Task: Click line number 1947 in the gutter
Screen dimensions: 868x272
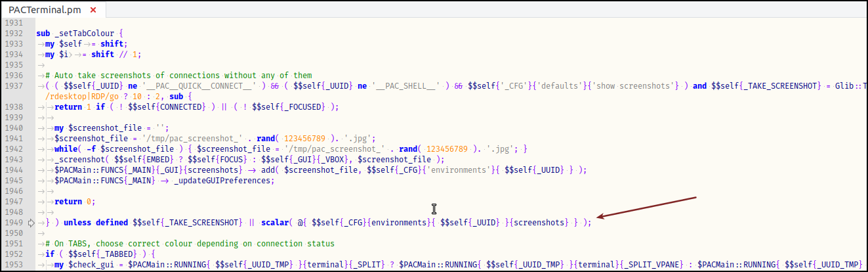Action: coord(13,201)
